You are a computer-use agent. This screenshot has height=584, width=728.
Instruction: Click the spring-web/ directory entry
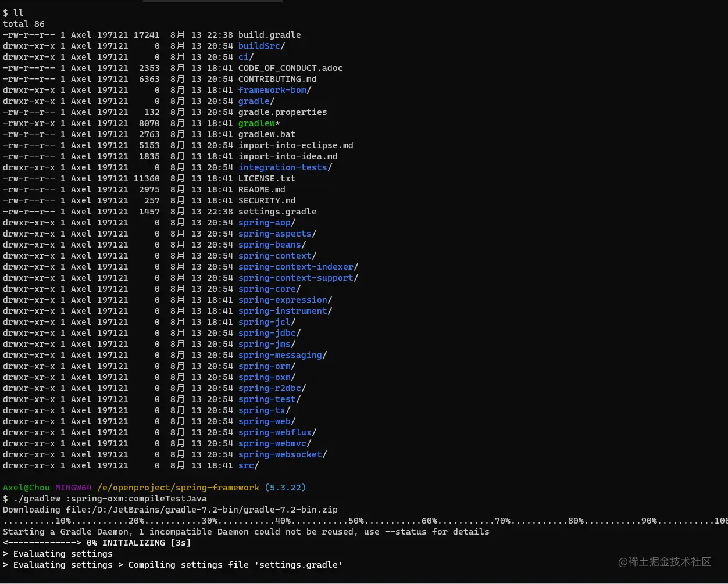pos(267,421)
